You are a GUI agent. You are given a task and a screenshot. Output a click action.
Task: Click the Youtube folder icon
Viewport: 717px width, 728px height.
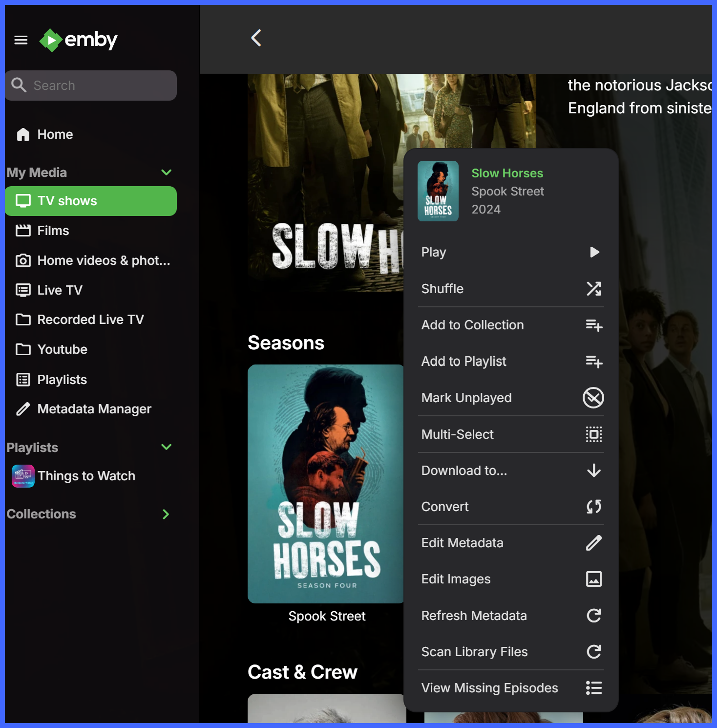(x=23, y=349)
